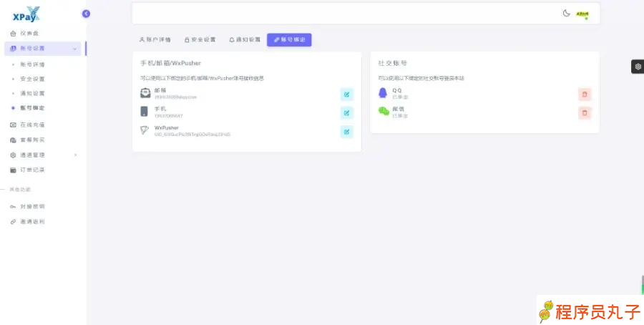The height and width of the screenshot is (325, 644).
Task: Collapse the 账号设置 sidebar group
Action: click(43, 49)
